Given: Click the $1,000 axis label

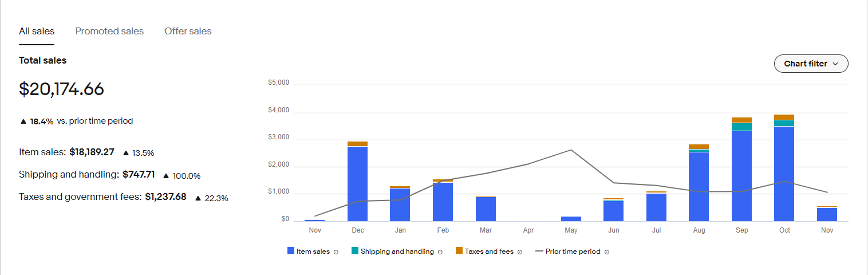Looking at the screenshot, I should [278, 192].
